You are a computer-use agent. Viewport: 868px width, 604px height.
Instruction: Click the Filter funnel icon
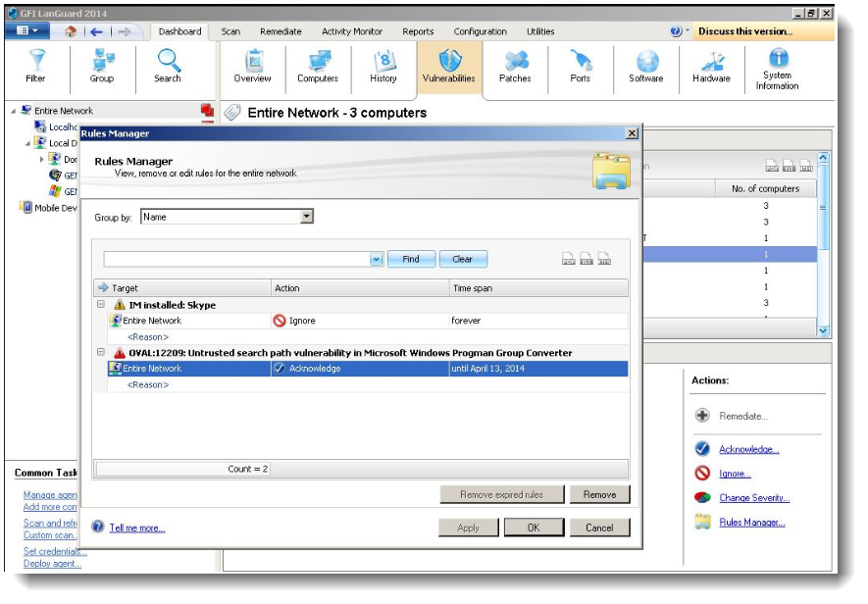36,67
